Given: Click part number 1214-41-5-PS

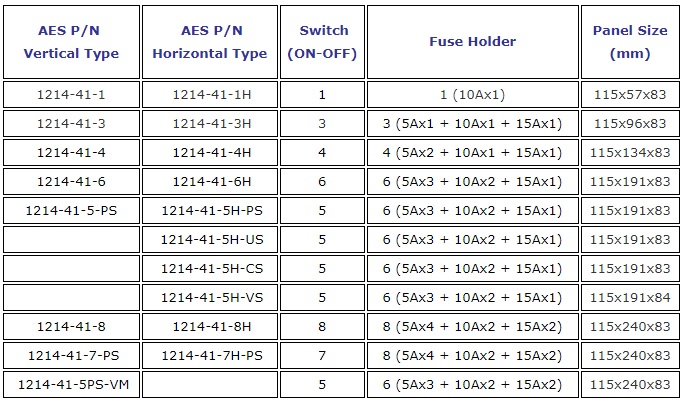Looking at the screenshot, I should click(x=71, y=211).
